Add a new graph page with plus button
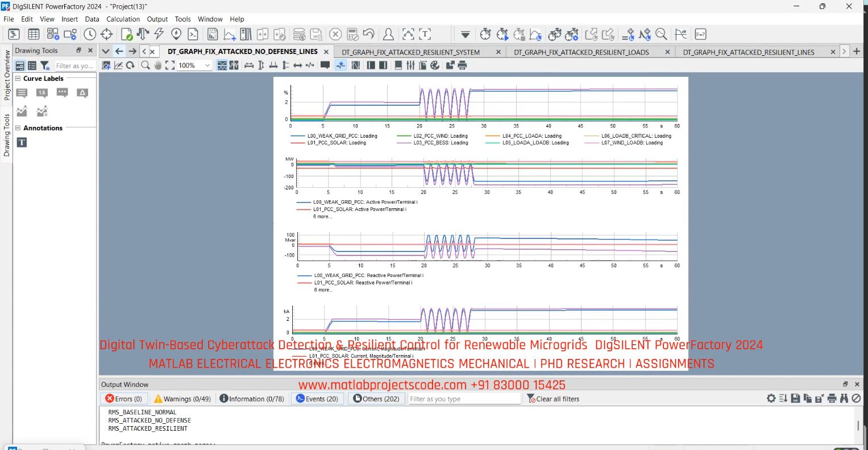The image size is (868, 450). (857, 51)
